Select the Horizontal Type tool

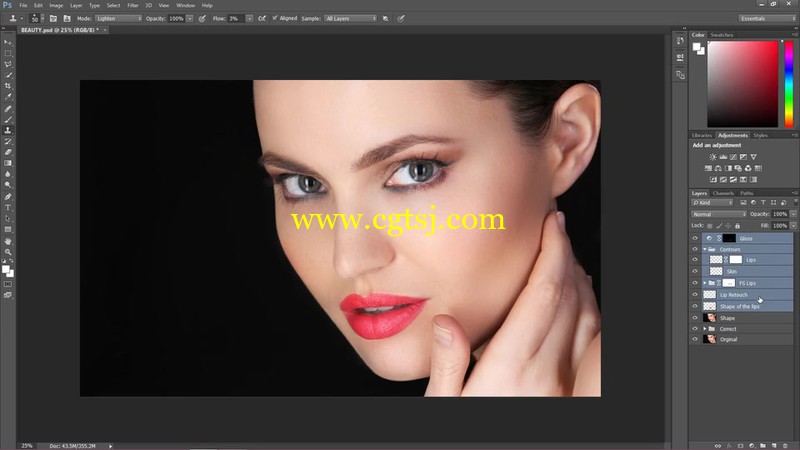8,208
